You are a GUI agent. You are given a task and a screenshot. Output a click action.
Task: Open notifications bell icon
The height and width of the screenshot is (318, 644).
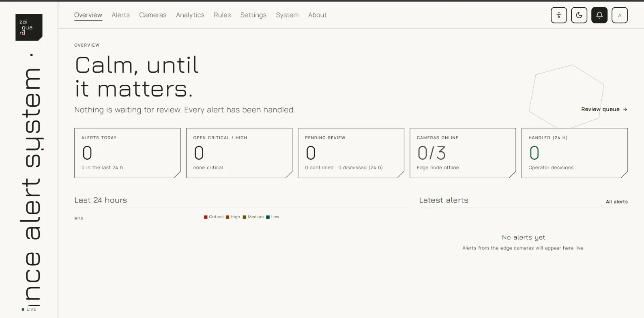pyautogui.click(x=599, y=15)
